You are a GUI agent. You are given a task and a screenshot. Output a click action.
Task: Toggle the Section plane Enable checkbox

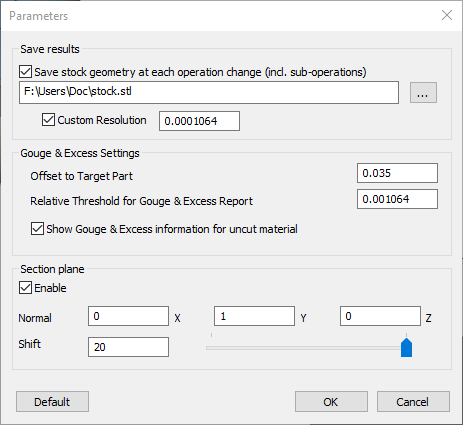pos(25,288)
